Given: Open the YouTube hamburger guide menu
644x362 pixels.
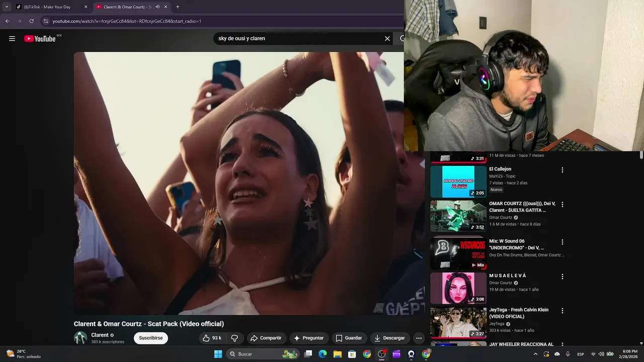Looking at the screenshot, I should click(x=12, y=39).
